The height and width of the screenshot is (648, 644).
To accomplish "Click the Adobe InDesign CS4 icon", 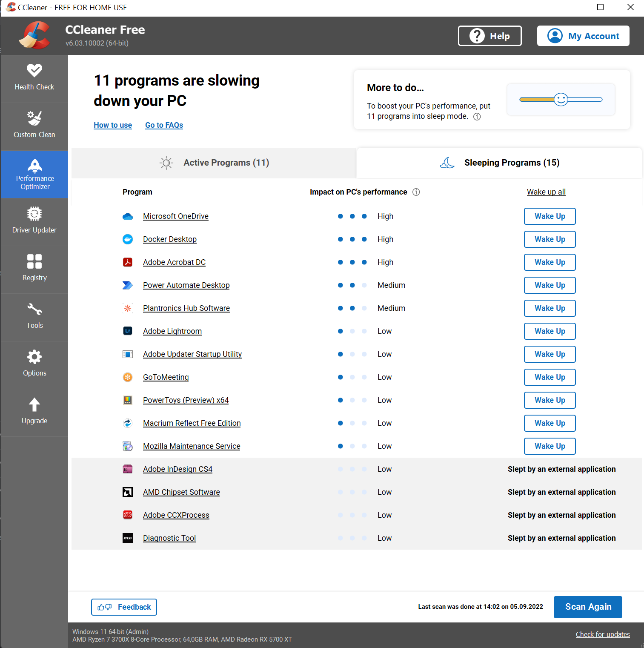I will pos(128,469).
